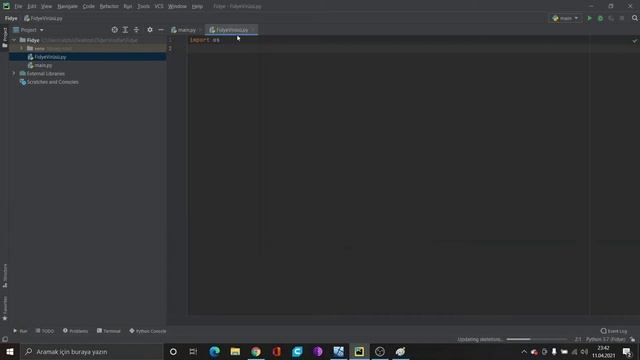The width and height of the screenshot is (640, 360).
Task: Click the inspection checkmark in editor corner
Action: [634, 41]
